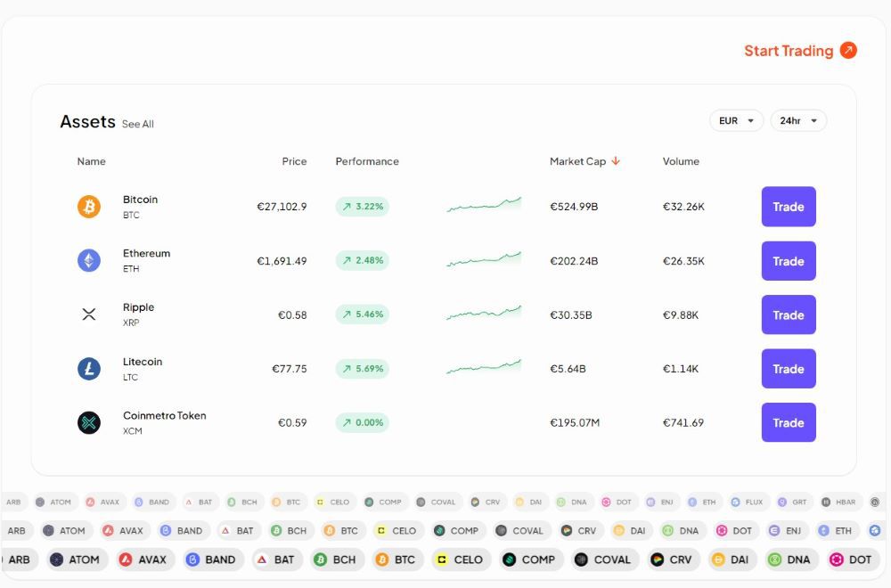Click the red sort arrow next to Market Cap
Viewport: 891px width, 588px height.
[x=616, y=161]
